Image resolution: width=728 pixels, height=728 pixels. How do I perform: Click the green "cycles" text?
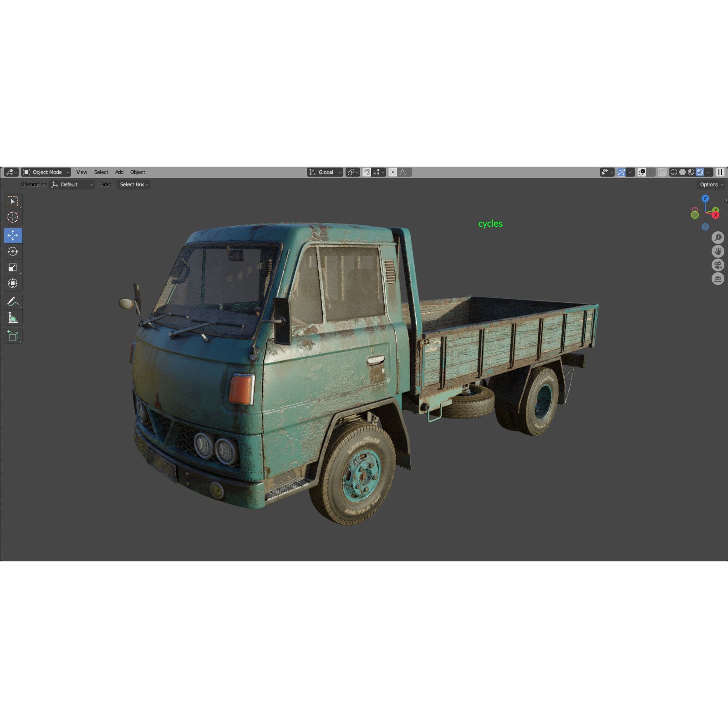490,224
